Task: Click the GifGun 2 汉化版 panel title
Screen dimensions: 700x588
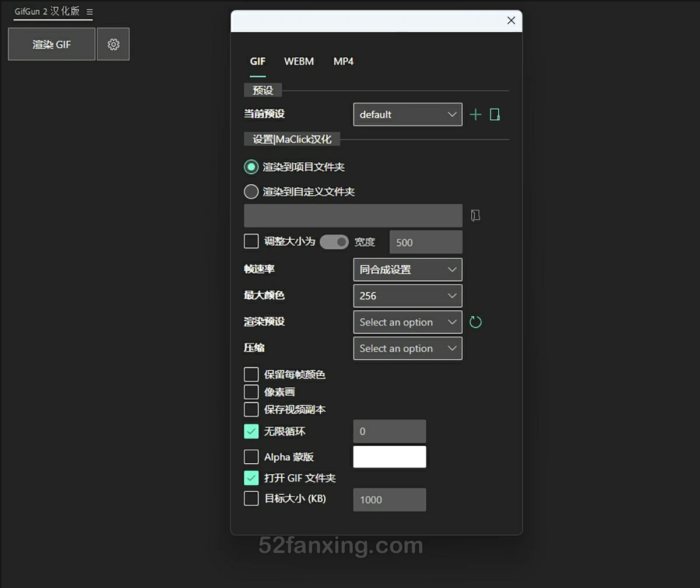Action: (x=47, y=12)
